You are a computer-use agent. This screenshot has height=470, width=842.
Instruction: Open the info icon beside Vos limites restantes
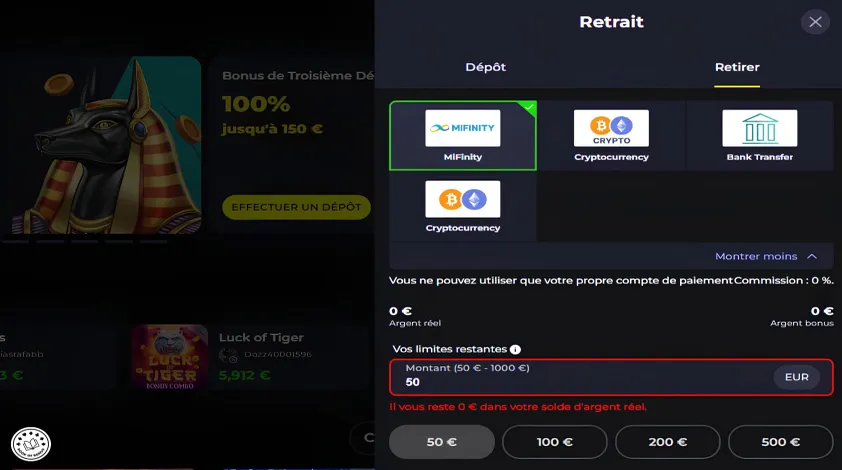(x=515, y=350)
